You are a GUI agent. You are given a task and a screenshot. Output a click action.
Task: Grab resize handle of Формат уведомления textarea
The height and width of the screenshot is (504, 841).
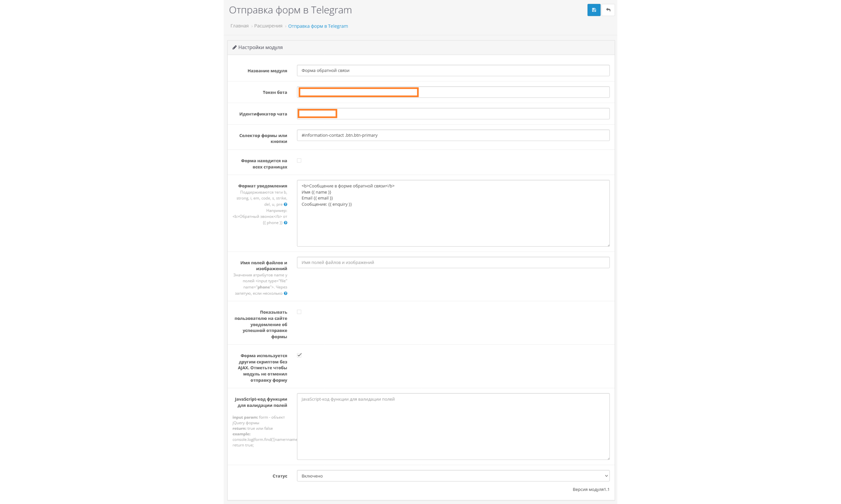[608, 245]
